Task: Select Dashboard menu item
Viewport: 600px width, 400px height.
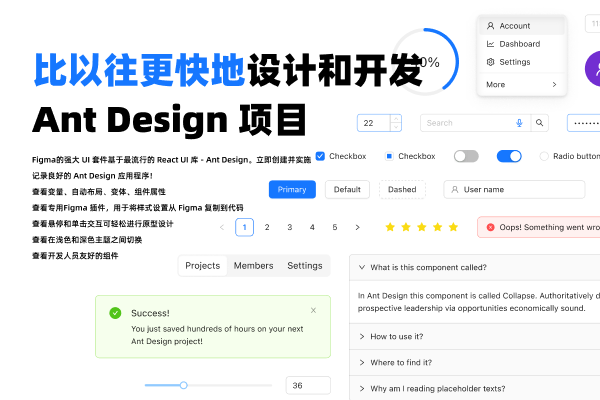Action: click(x=522, y=44)
